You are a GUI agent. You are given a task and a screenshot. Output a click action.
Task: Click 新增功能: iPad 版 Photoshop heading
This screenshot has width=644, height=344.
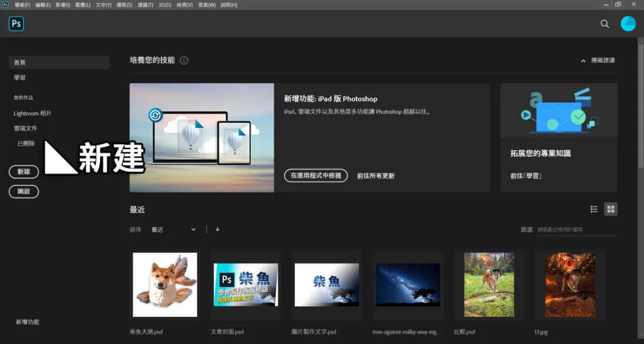(331, 99)
